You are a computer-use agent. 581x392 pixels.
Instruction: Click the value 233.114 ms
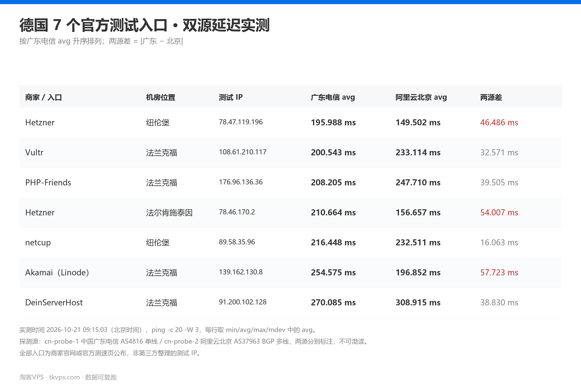[x=418, y=153]
